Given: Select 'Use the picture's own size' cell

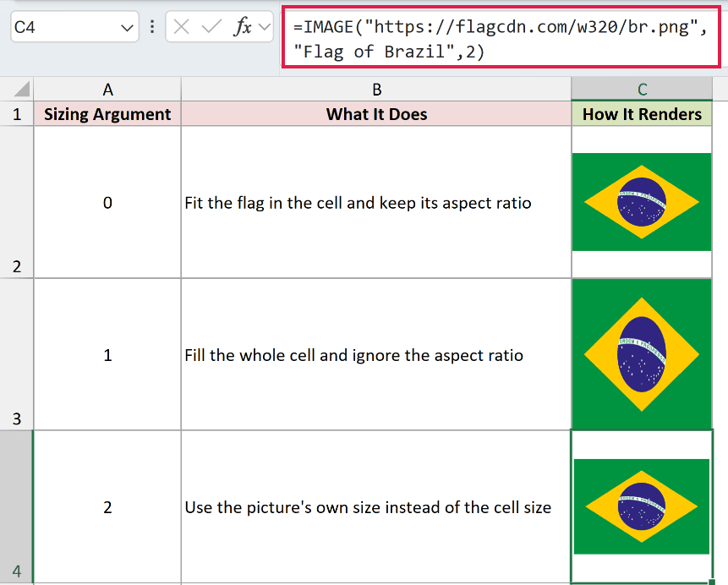Looking at the screenshot, I should tap(376, 506).
